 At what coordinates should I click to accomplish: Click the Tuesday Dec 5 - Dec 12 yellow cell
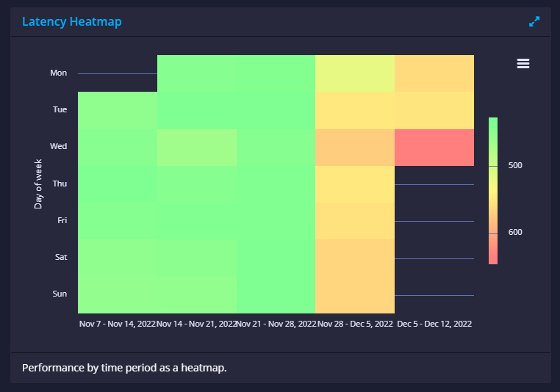[x=434, y=111]
